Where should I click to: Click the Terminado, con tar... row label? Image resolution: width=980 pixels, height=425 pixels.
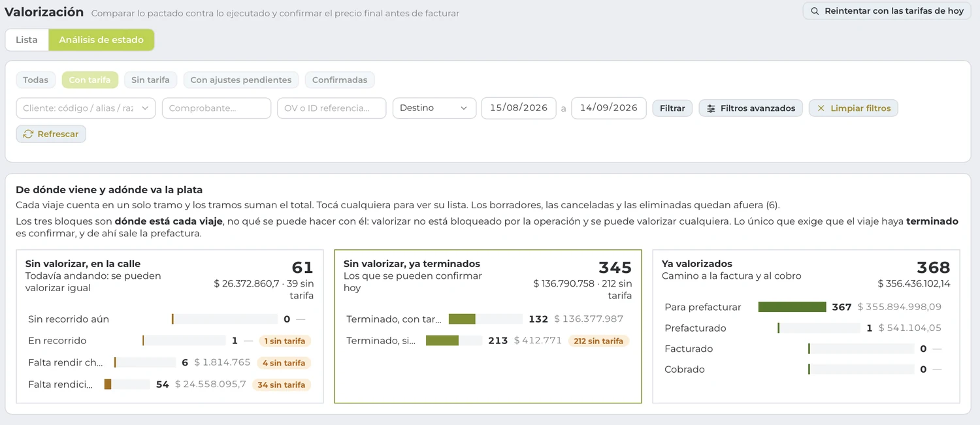394,319
